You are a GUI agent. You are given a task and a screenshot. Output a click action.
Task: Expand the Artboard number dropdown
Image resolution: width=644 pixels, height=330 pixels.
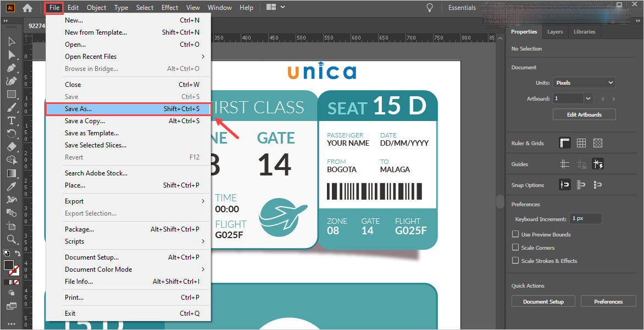(x=589, y=98)
